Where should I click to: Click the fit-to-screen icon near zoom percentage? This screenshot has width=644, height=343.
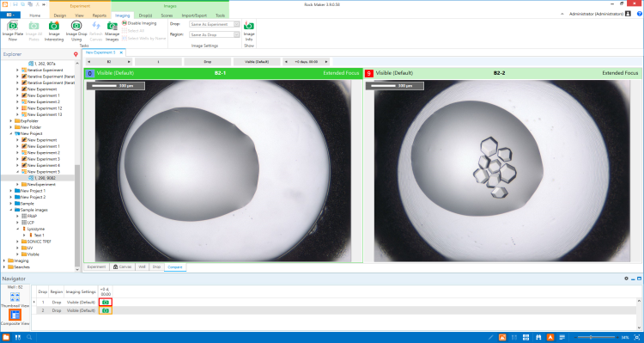tap(637, 337)
